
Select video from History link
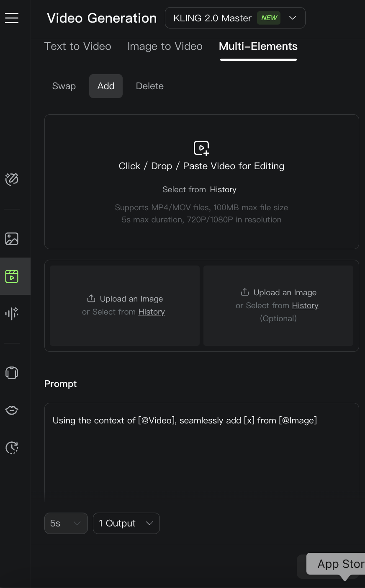click(223, 190)
